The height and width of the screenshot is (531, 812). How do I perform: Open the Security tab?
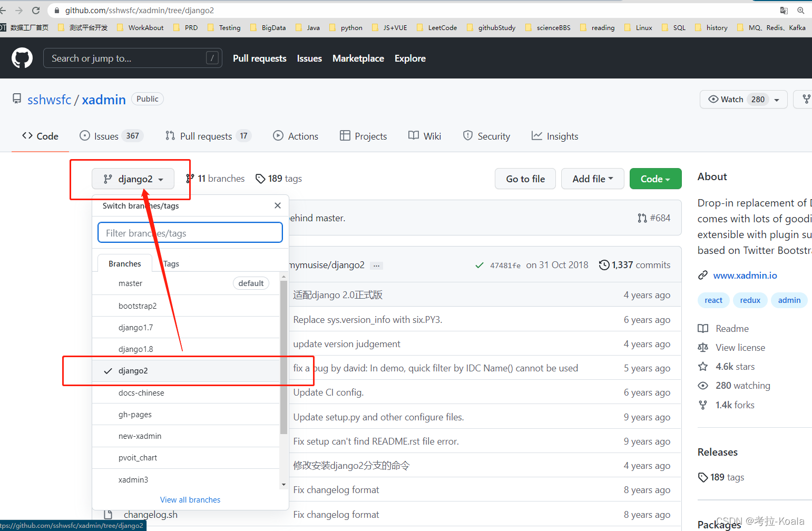pyautogui.click(x=486, y=136)
